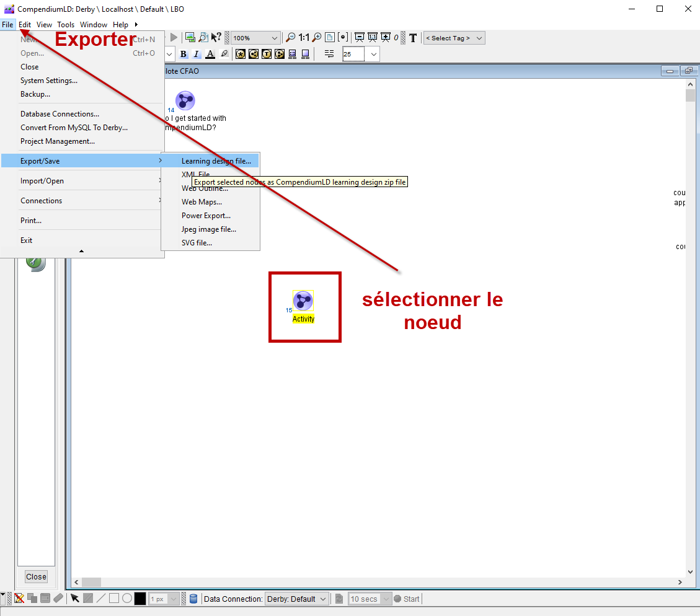This screenshot has height=616, width=700.
Task: Click the Close button below the left panel
Action: tap(36, 577)
